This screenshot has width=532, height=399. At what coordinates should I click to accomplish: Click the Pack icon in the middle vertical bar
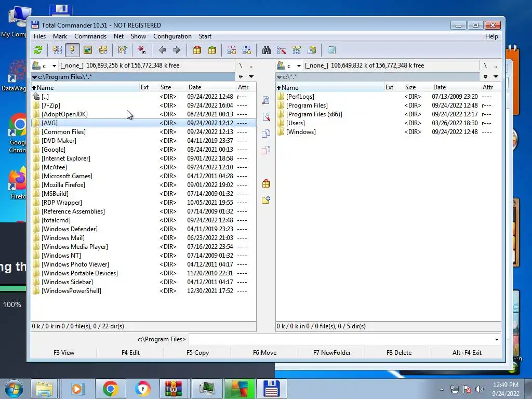266,183
